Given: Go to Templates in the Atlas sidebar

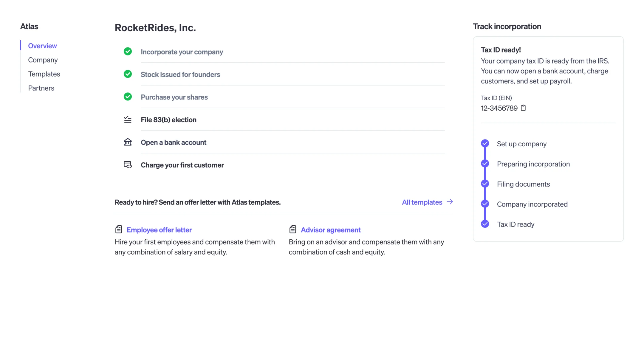Looking at the screenshot, I should click(x=44, y=74).
